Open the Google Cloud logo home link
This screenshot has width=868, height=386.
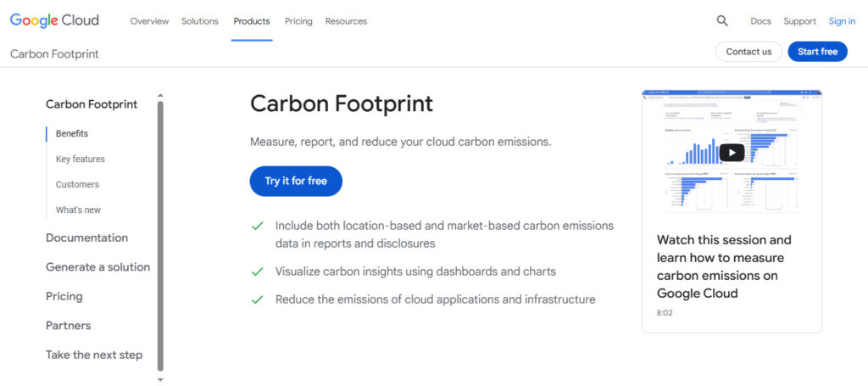[54, 20]
